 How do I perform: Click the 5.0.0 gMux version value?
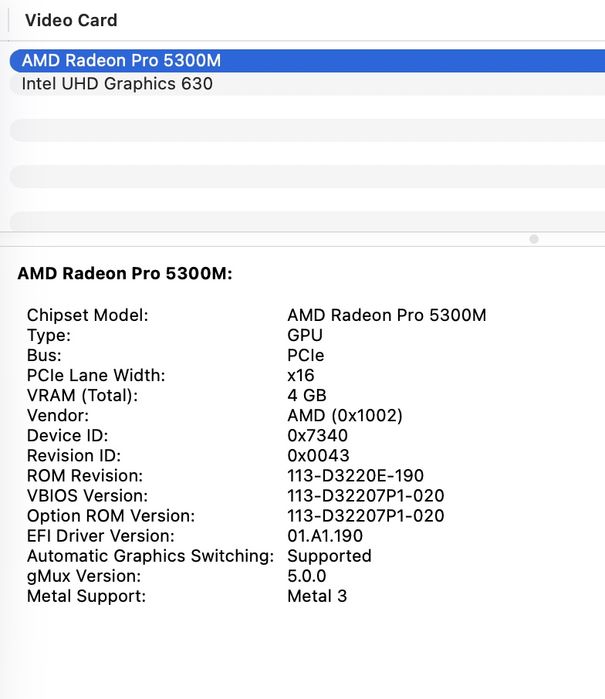[x=307, y=576]
